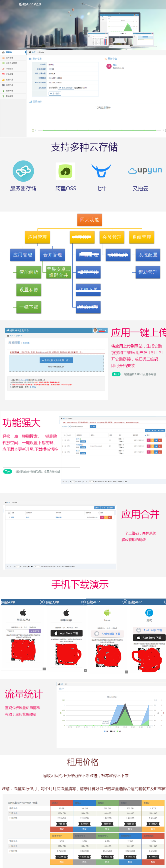
Task: Click the user avatar in the 蚂蚁APP分发平台 header
Action: click(x=95, y=330)
